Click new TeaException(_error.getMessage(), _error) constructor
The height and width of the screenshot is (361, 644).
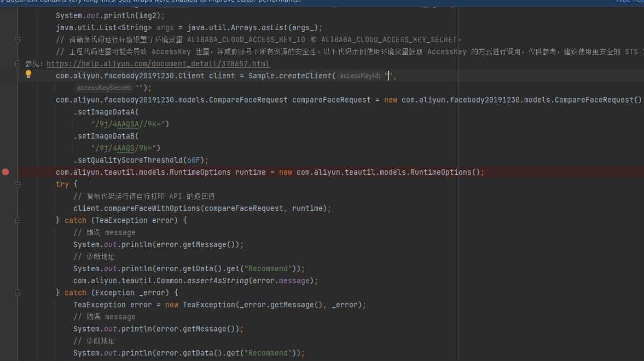(x=263, y=305)
